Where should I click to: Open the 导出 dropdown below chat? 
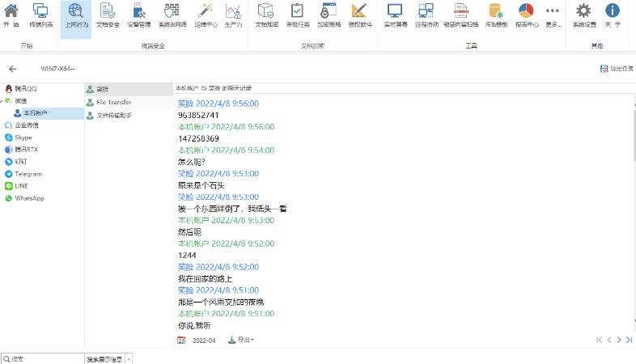click(241, 340)
